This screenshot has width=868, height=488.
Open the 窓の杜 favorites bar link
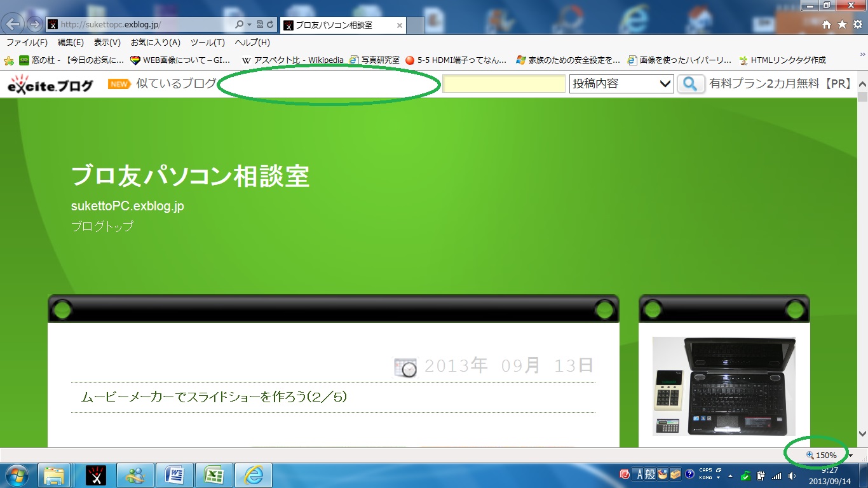click(71, 60)
